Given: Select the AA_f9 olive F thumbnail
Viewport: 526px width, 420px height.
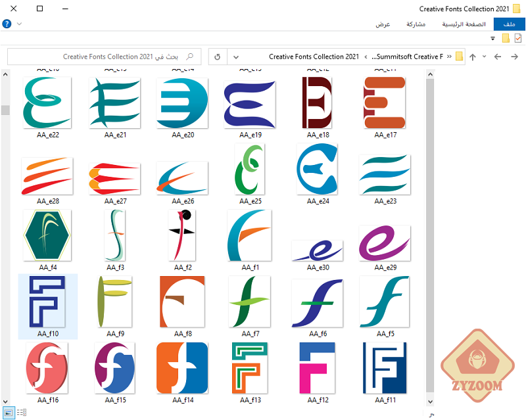Looking at the screenshot, I should (114, 302).
